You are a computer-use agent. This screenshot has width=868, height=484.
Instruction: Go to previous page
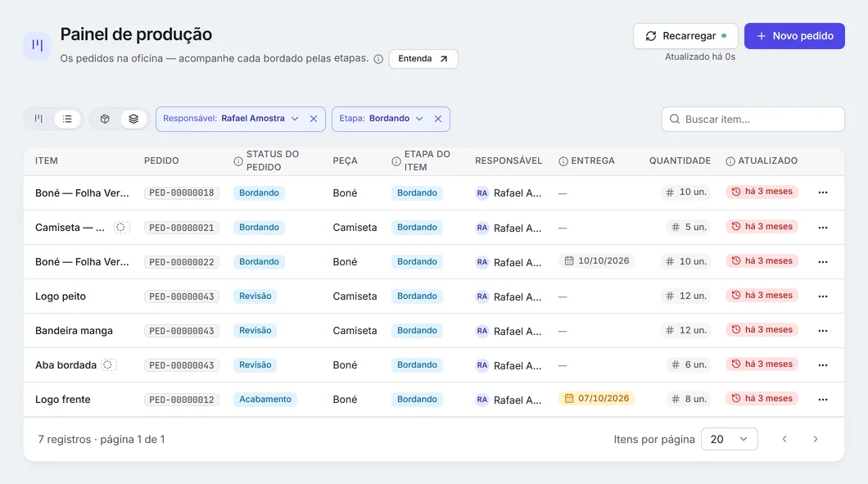coord(784,439)
